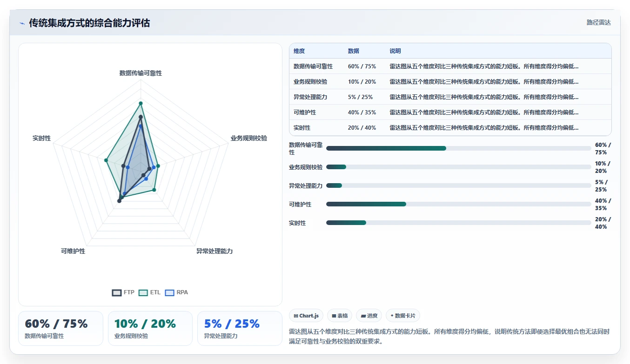Viewport: 630px width, 364px height.
Task: Click the lightning icon beside the title
Action: pyautogui.click(x=22, y=23)
